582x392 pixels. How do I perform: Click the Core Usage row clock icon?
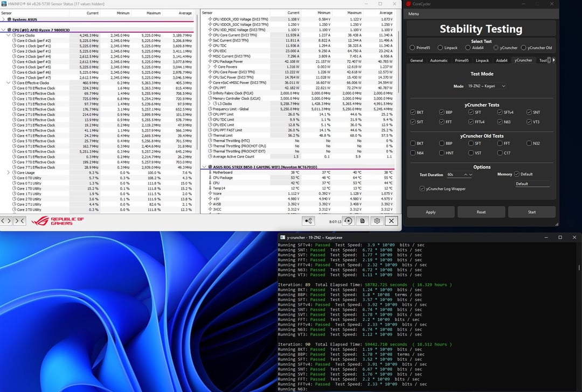pyautogui.click(x=15, y=172)
